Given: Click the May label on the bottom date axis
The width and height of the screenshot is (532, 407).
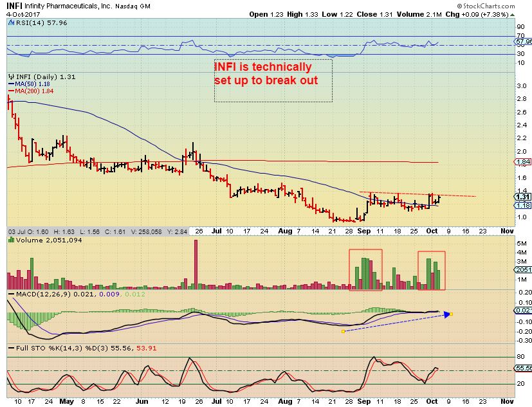Looking at the screenshot, I should click(66, 401).
